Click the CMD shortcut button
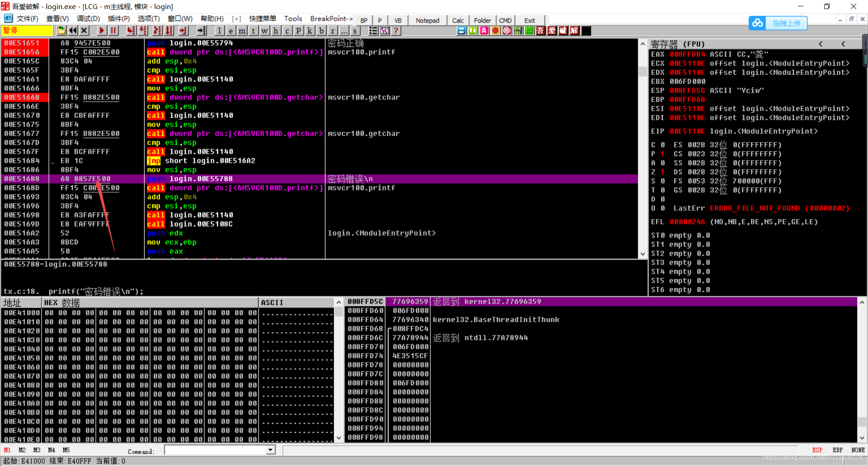 (x=505, y=20)
